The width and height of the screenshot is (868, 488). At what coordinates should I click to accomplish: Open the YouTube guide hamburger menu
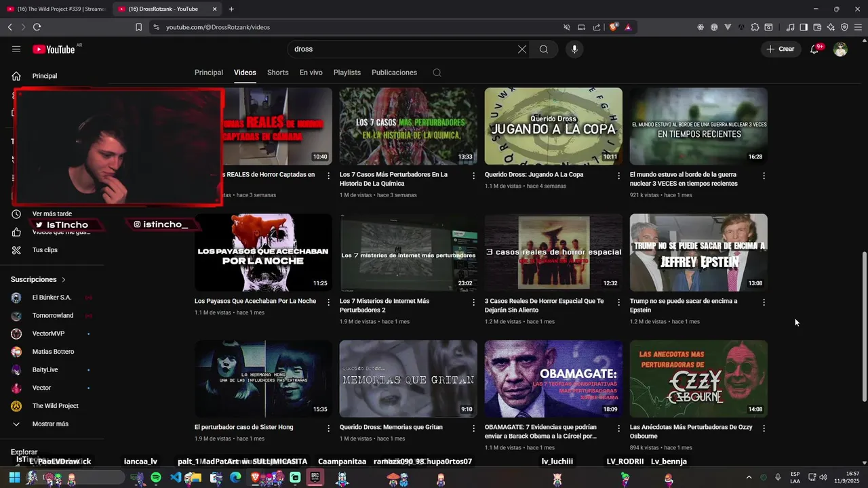(x=16, y=49)
